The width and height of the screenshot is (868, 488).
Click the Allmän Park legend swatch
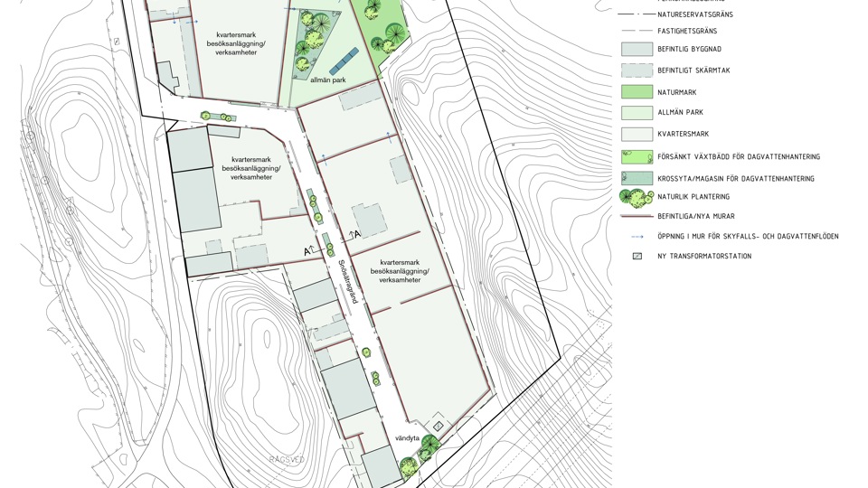coord(637,113)
